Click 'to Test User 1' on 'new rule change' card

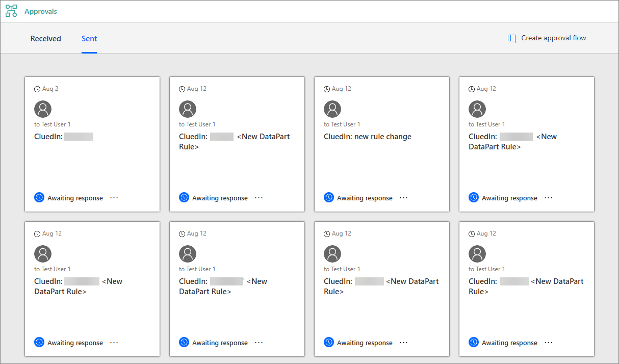pyautogui.click(x=342, y=124)
